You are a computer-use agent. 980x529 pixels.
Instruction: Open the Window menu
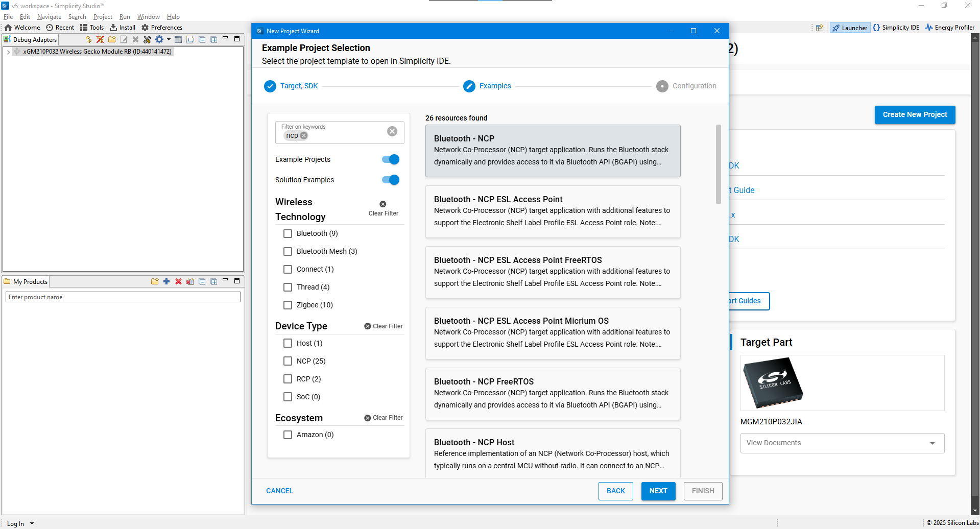pyautogui.click(x=149, y=17)
